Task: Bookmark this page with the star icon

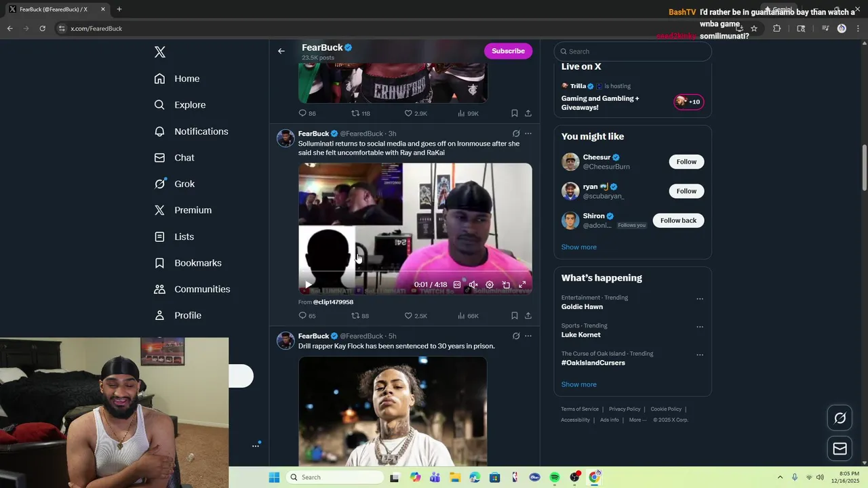Action: click(753, 28)
